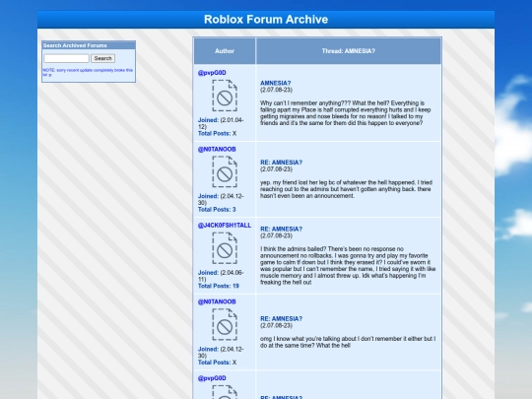
Task: Click avatar placeholder in N0TANOOB row with Total Posts: 3
Action: pos(225,171)
